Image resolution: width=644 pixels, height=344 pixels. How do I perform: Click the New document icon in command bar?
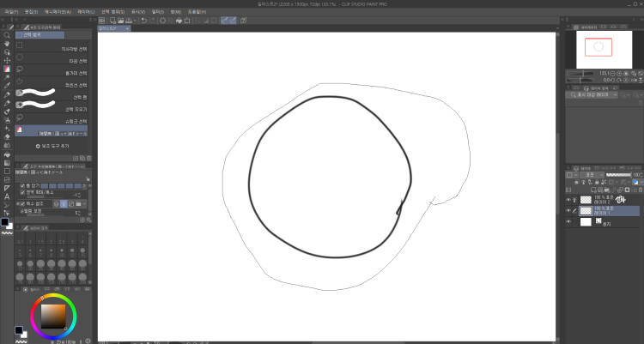112,20
